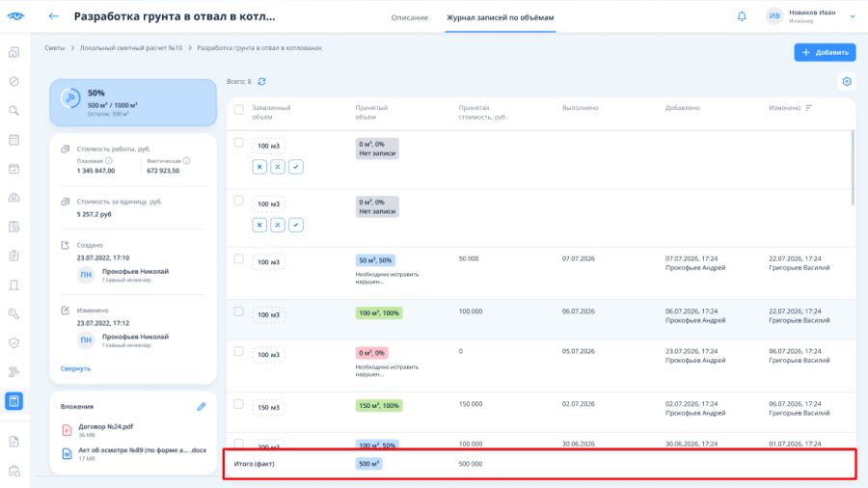
Task: Toggle the select-all header checkbox
Action: (238, 110)
